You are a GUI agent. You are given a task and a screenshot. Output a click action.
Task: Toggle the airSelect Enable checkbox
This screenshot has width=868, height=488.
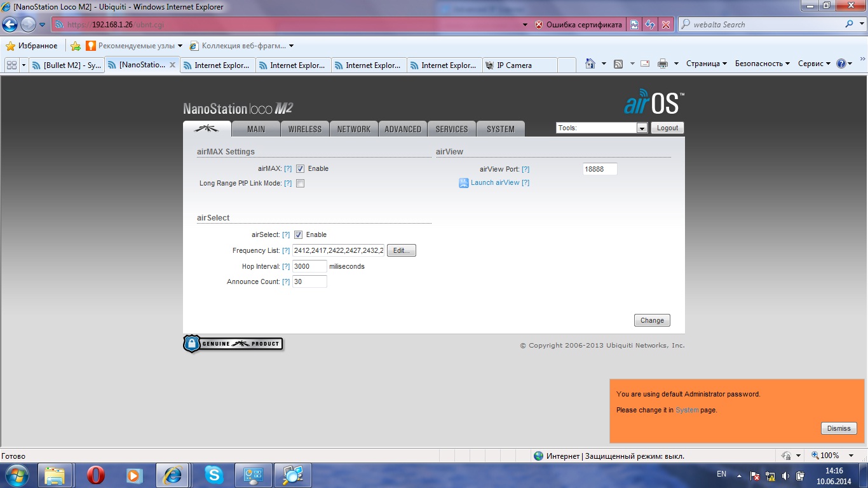pos(299,235)
